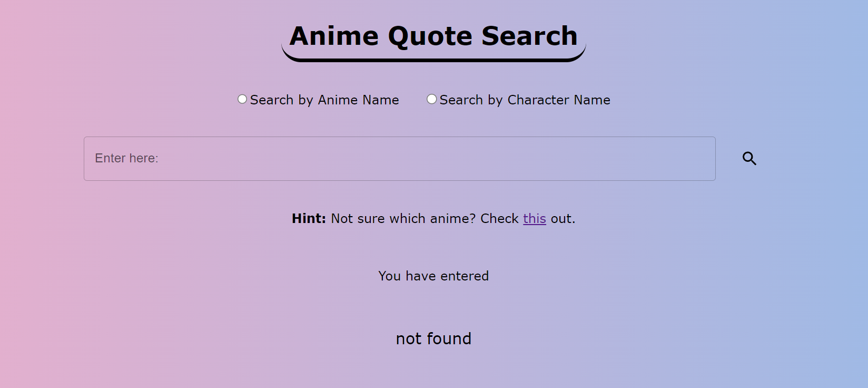The height and width of the screenshot is (388, 868).
Task: Click the magnifying glass search icon
Action: [749, 159]
